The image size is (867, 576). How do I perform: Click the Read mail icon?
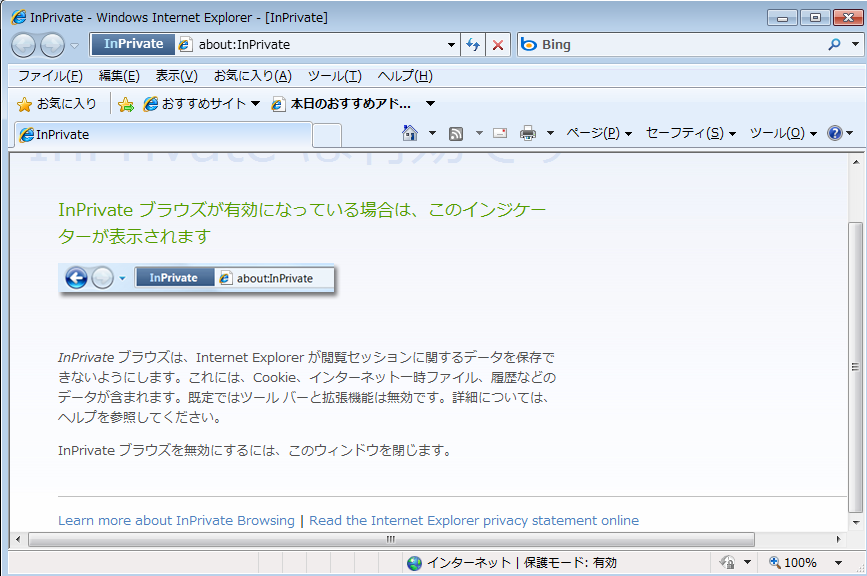click(500, 133)
